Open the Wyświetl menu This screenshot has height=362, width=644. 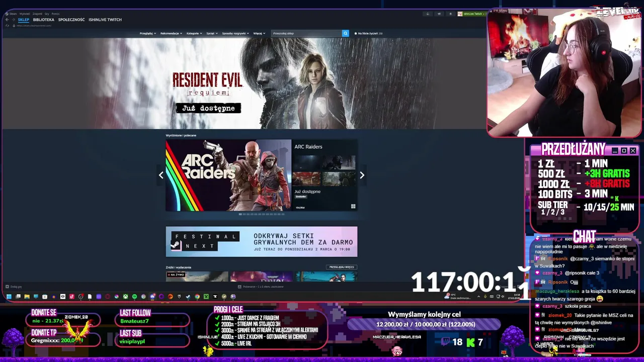[25, 14]
